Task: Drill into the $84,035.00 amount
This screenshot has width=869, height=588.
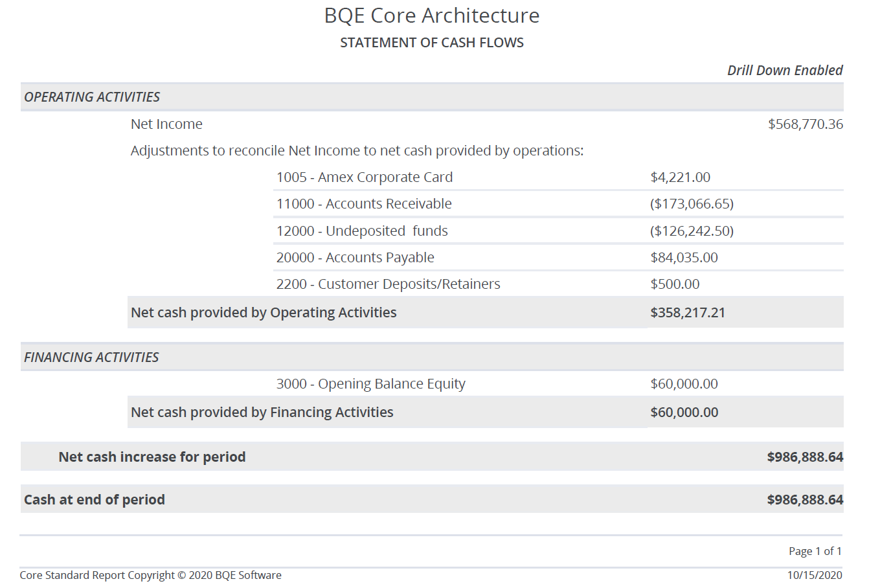Action: [684, 258]
